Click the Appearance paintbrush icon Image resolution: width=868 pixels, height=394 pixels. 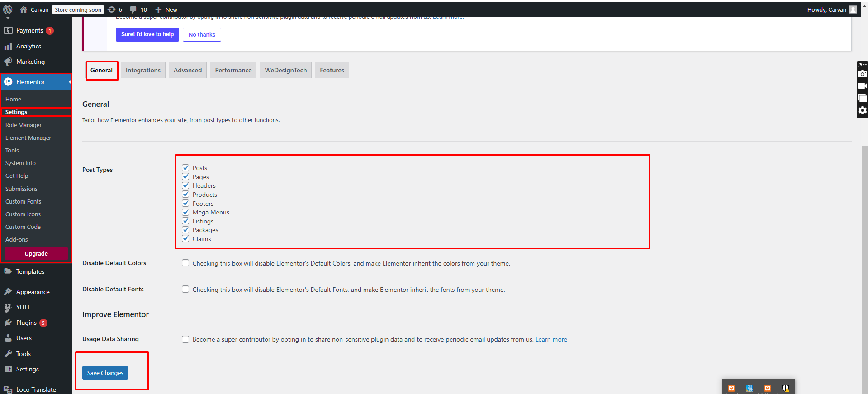(8, 292)
